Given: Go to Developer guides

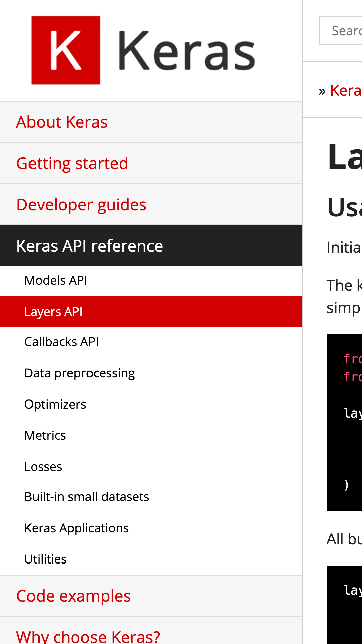Looking at the screenshot, I should [x=151, y=205].
